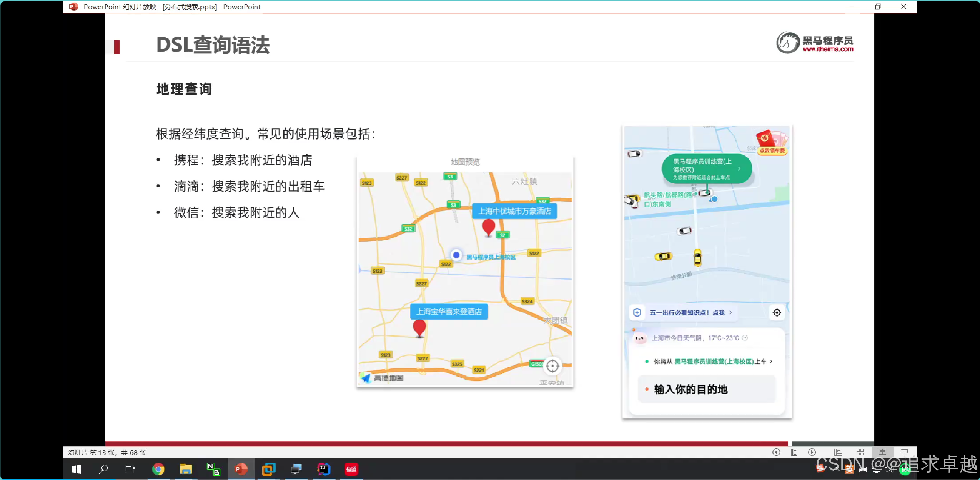Image resolution: width=980 pixels, height=480 pixels.
Task: Toggle the system volume tray icon
Action: coord(888,469)
